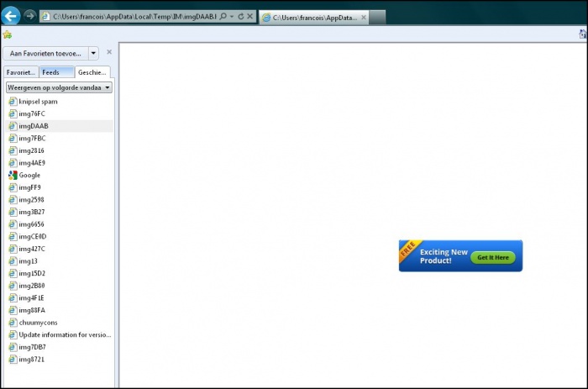This screenshot has height=389, width=588.
Task: Click the search magnifier in address bar
Action: click(x=223, y=16)
